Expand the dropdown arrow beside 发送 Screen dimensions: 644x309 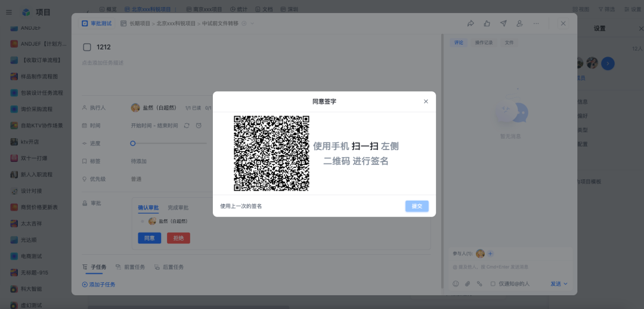pyautogui.click(x=565, y=283)
